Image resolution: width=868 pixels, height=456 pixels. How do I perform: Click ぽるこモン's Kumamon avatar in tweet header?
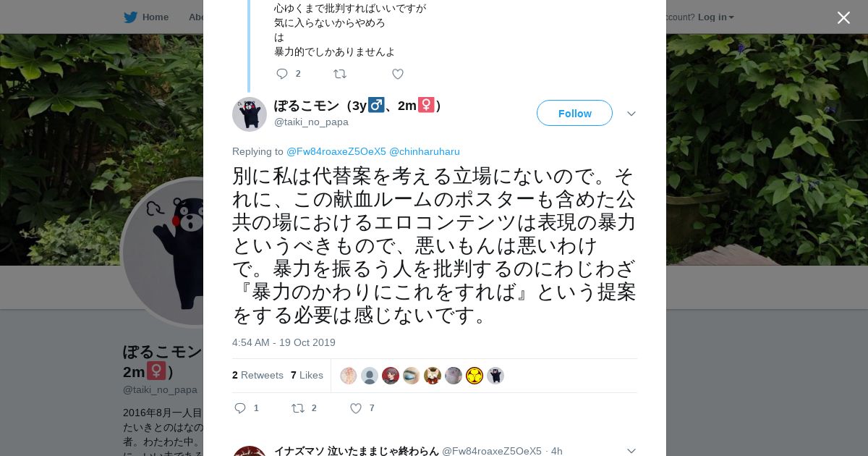click(x=250, y=114)
